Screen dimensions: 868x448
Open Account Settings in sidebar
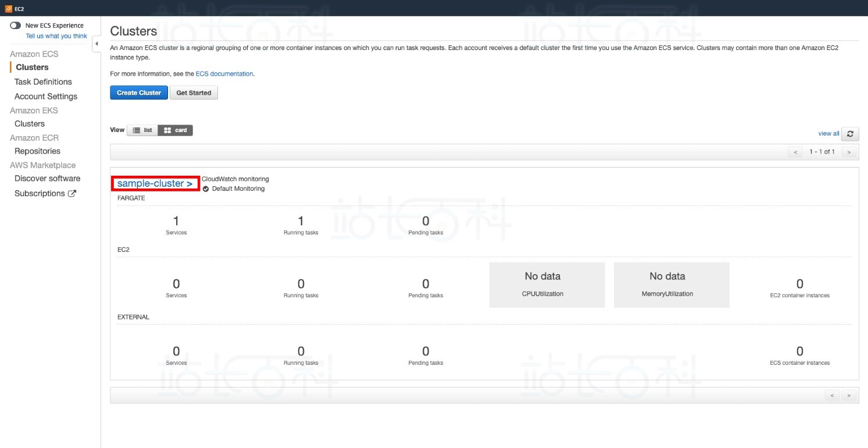tap(46, 97)
